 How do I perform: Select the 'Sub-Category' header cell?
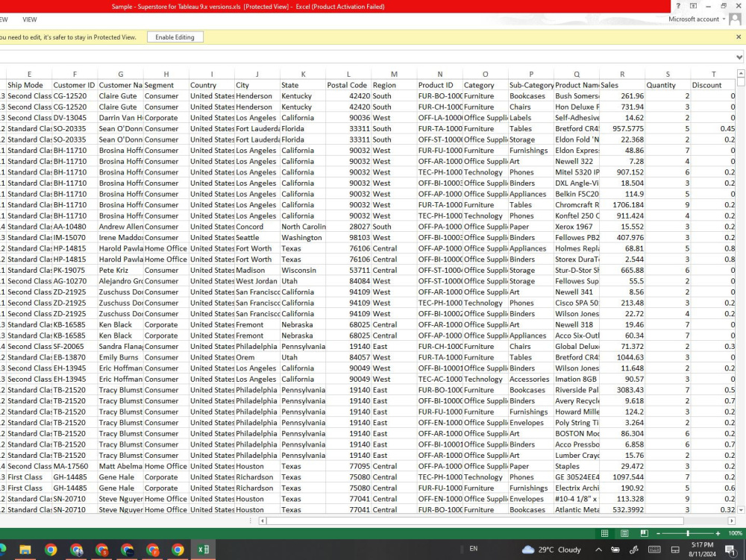point(531,85)
